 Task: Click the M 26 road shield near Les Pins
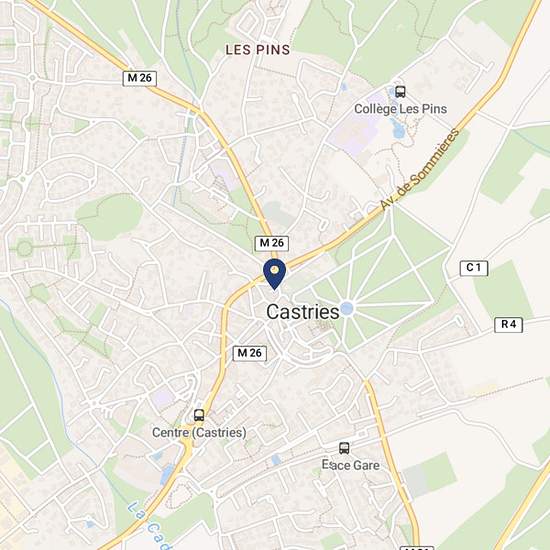(x=140, y=78)
